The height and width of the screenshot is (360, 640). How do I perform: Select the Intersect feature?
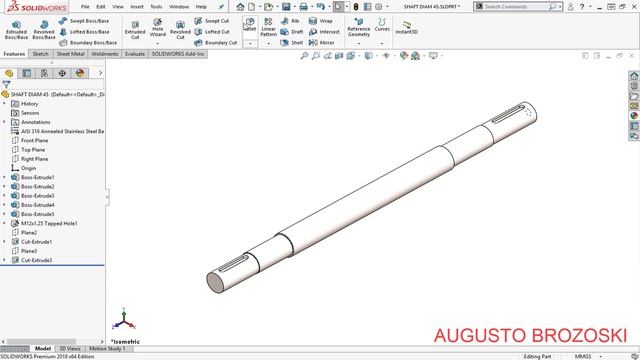point(324,32)
